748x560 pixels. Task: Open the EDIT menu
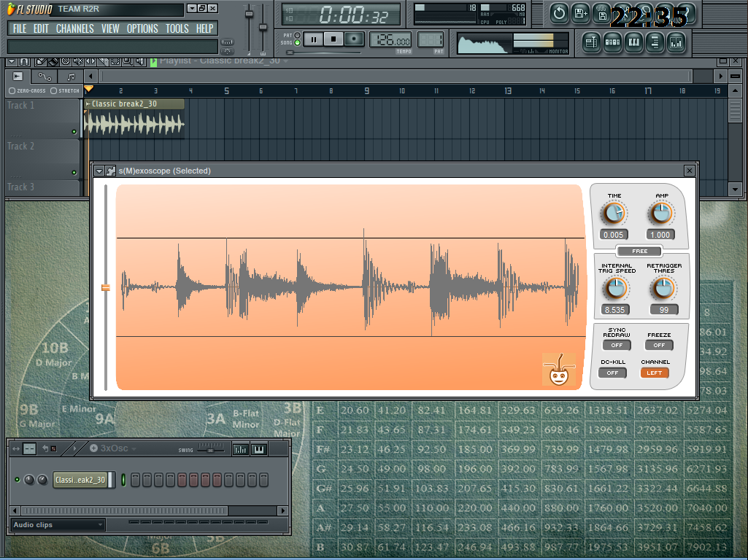click(x=41, y=28)
